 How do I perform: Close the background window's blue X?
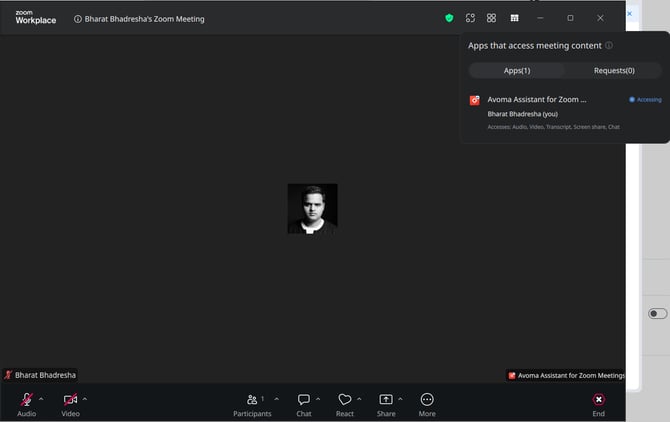coord(629,14)
